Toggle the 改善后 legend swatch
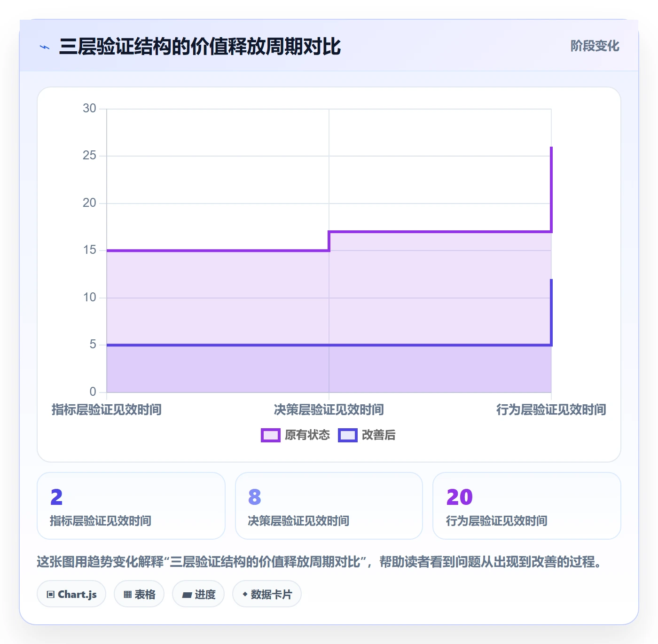658x644 pixels. [348, 435]
